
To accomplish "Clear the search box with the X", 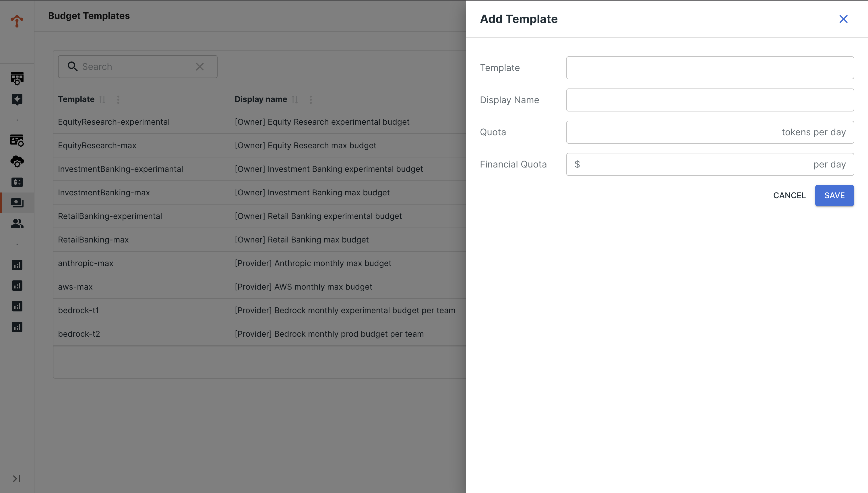I will click(x=199, y=66).
